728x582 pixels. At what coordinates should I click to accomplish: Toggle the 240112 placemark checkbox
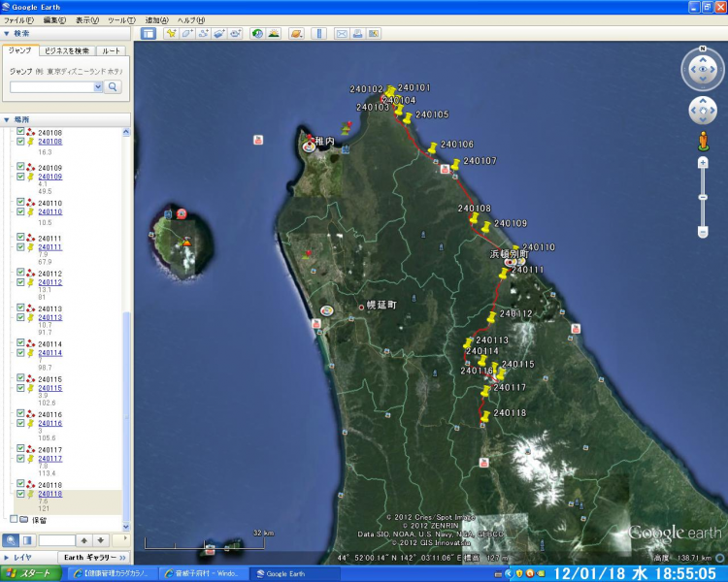point(20,282)
